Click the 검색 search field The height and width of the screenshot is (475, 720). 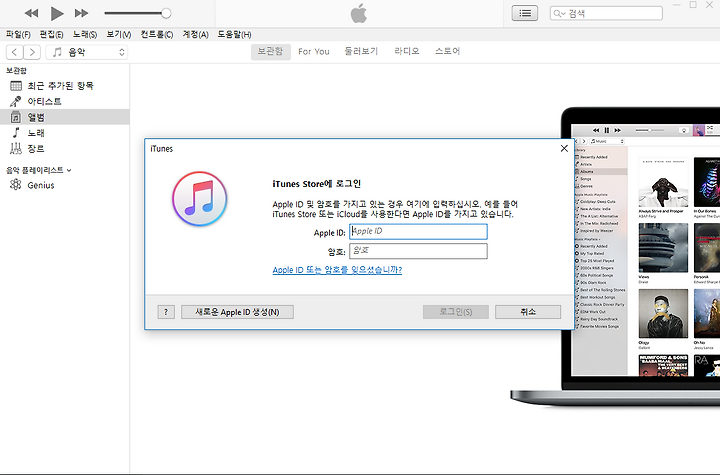point(606,13)
